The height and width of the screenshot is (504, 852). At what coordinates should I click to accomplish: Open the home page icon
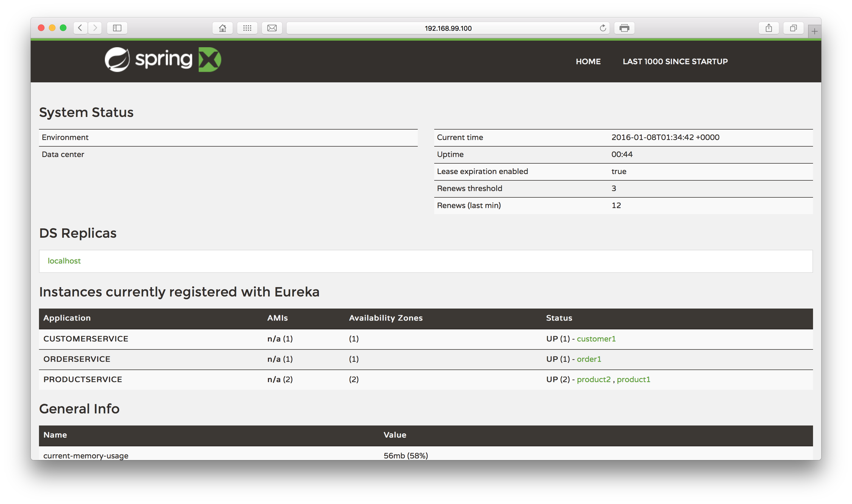(x=222, y=28)
